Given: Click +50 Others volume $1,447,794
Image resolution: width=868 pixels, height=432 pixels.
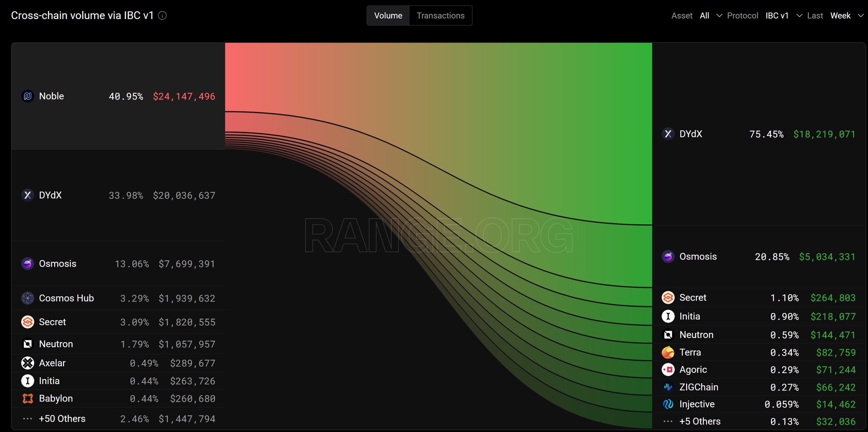Looking at the screenshot, I should 187,419.
